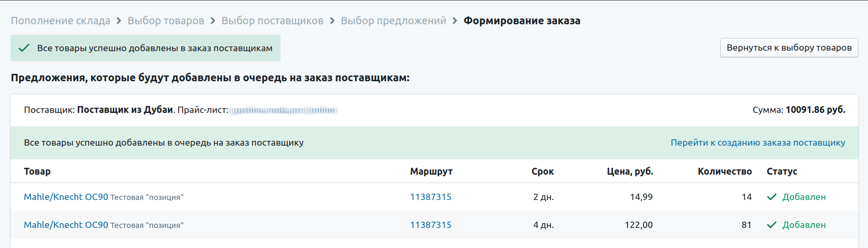Click the Цена, руб. column header
This screenshot has width=868, height=248.
(x=630, y=171)
